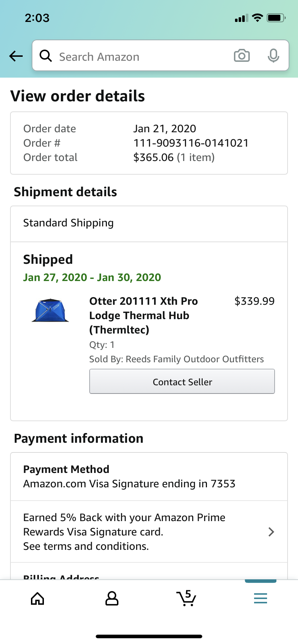
Task: Tap the back arrow icon
Action: coord(16,56)
